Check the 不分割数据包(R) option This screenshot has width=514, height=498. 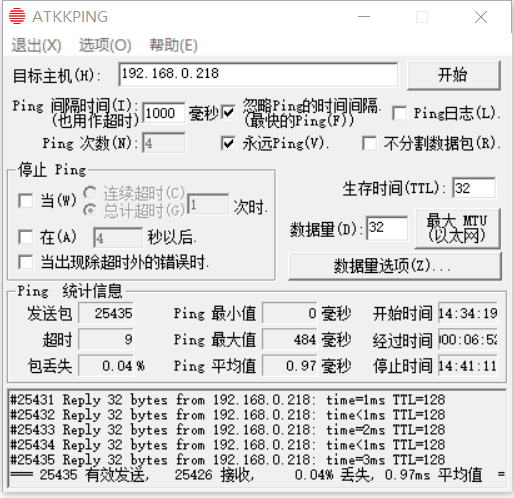[x=370, y=143]
